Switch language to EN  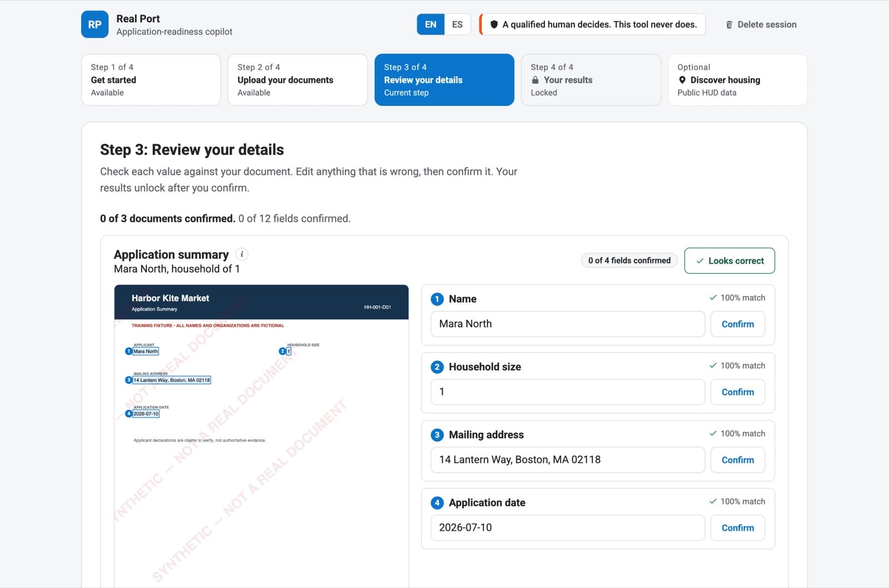coord(431,24)
